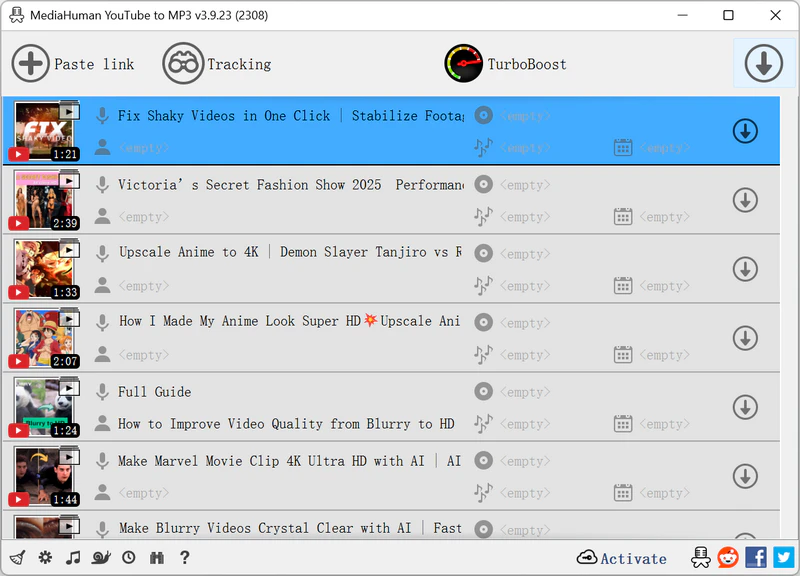The width and height of the screenshot is (800, 576).
Task: Click the thumbnail with 2:07 duration
Action: coord(44,338)
